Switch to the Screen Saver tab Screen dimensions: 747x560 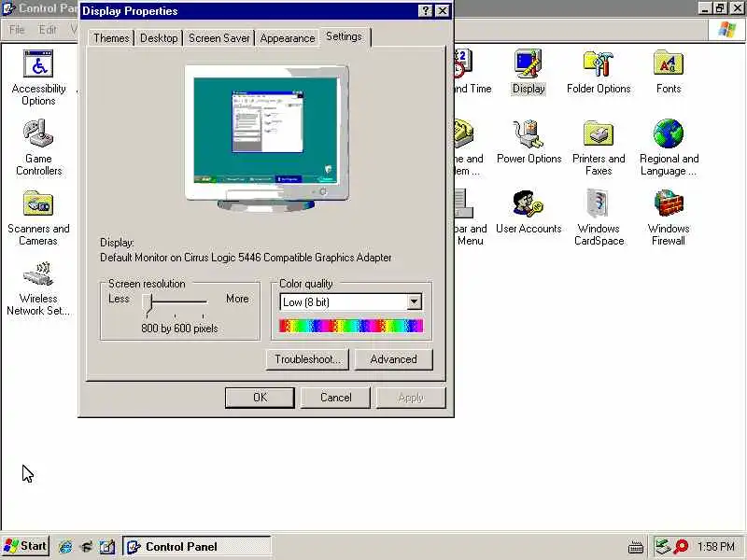point(219,38)
